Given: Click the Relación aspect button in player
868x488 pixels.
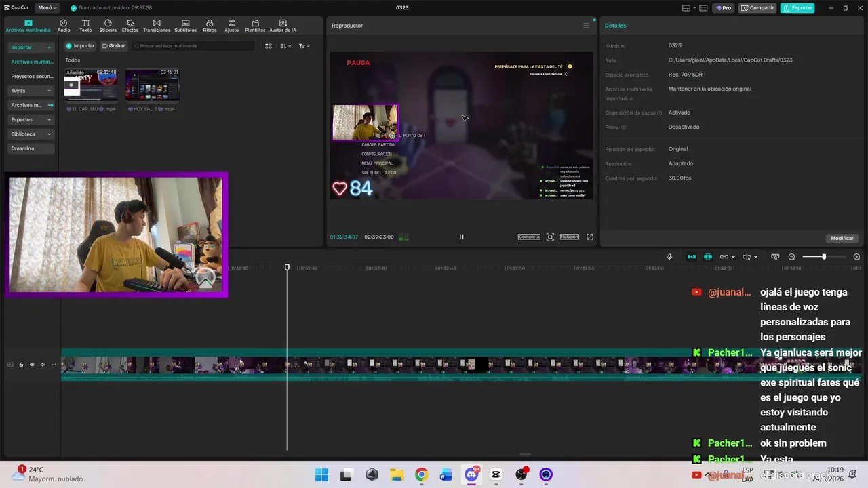Looking at the screenshot, I should 570,237.
